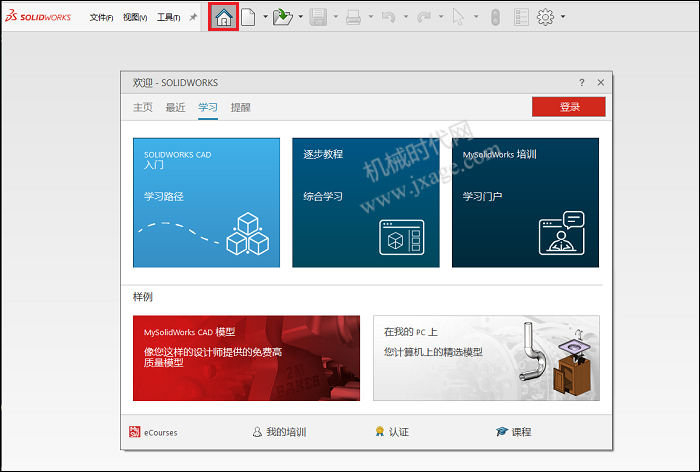Click the red 登录 button
700x472 pixels.
[569, 107]
